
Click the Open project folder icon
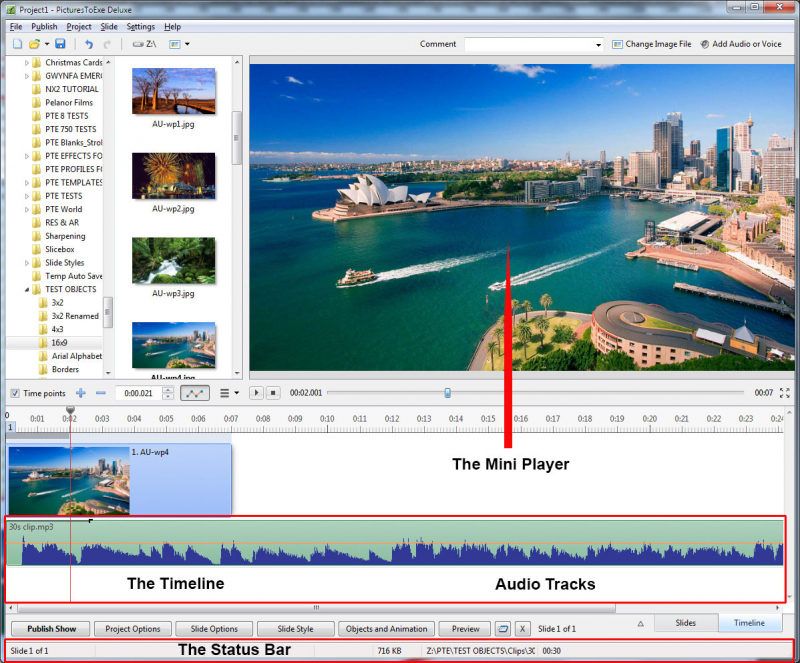tap(34, 44)
